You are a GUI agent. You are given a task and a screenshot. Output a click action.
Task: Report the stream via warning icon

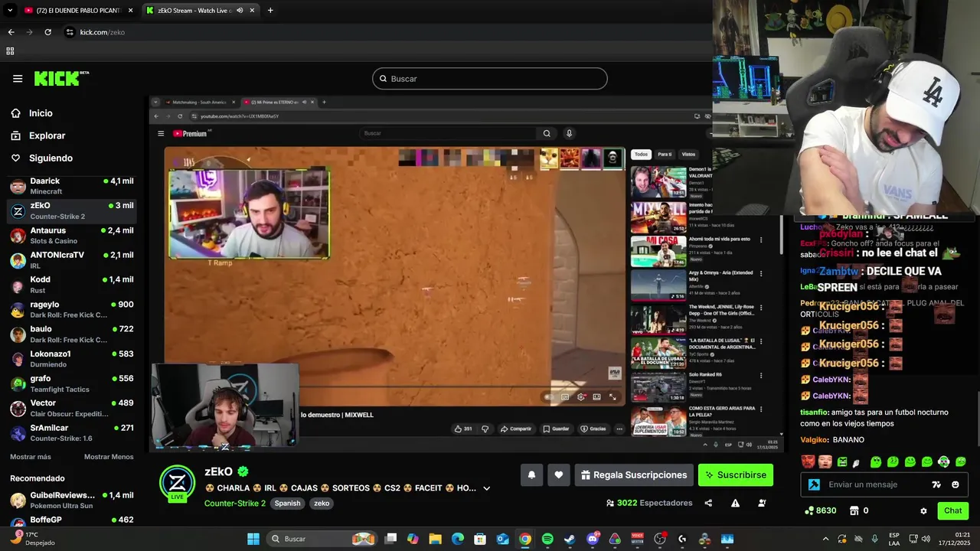click(x=735, y=504)
